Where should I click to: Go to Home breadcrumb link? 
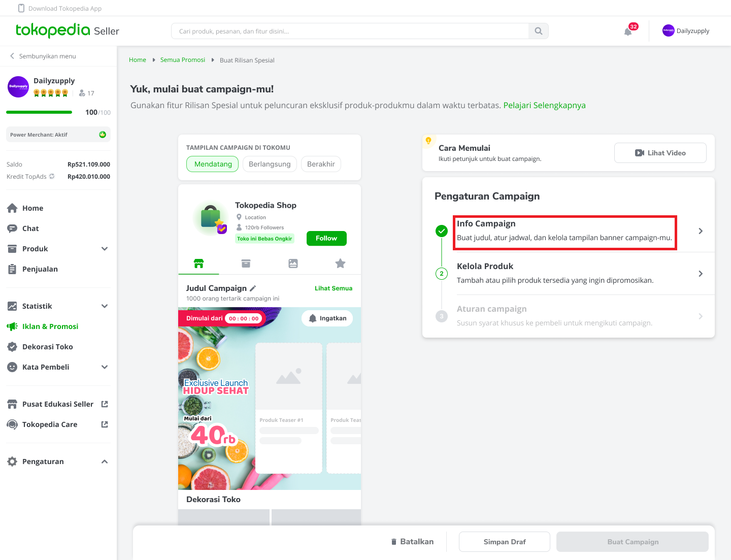click(x=138, y=60)
